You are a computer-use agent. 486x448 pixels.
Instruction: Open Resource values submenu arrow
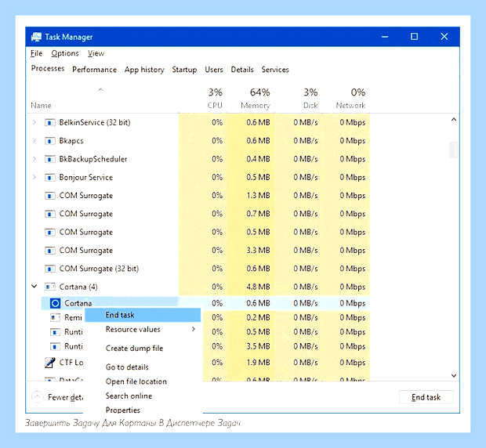pyautogui.click(x=194, y=329)
